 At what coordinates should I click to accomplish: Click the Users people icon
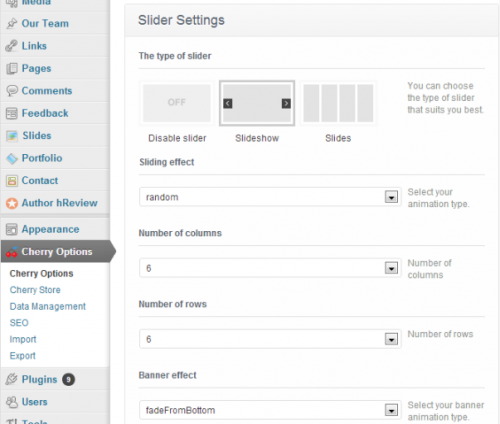pos(12,402)
